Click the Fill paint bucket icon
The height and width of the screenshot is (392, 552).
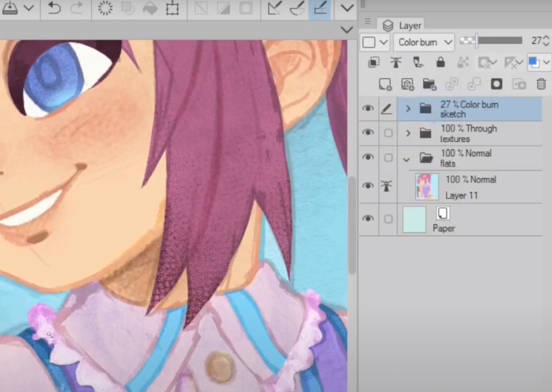[150, 9]
